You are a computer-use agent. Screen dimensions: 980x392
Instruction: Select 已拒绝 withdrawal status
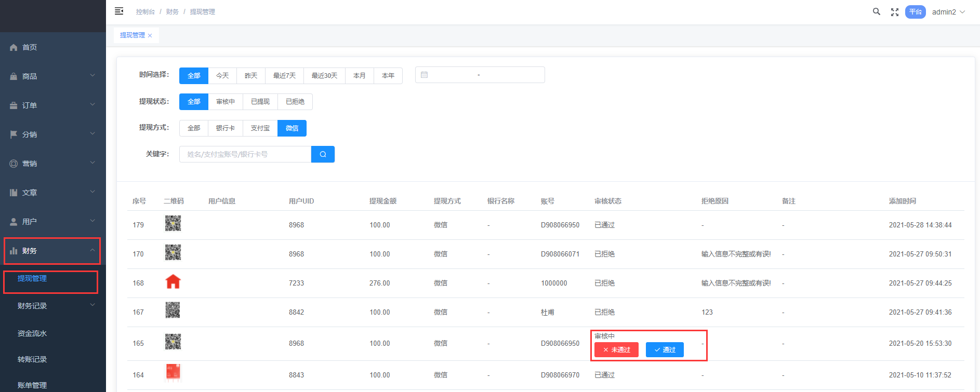tap(295, 102)
